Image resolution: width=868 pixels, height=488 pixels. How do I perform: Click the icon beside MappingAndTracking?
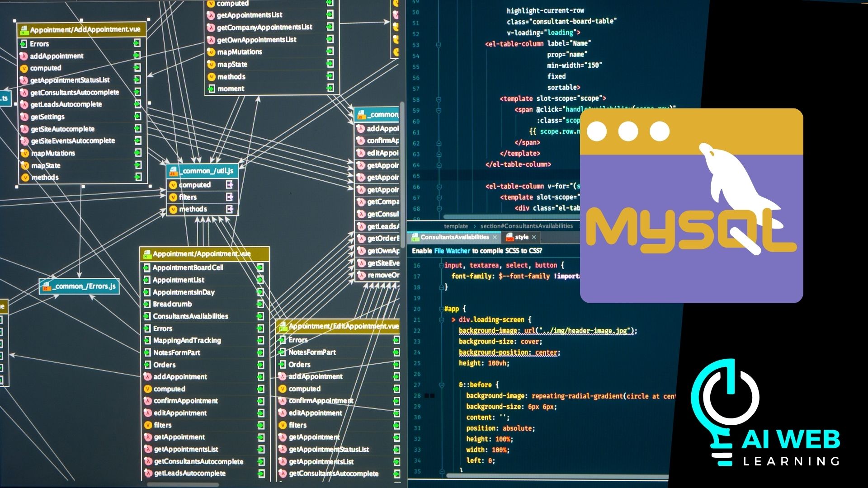[x=147, y=341]
